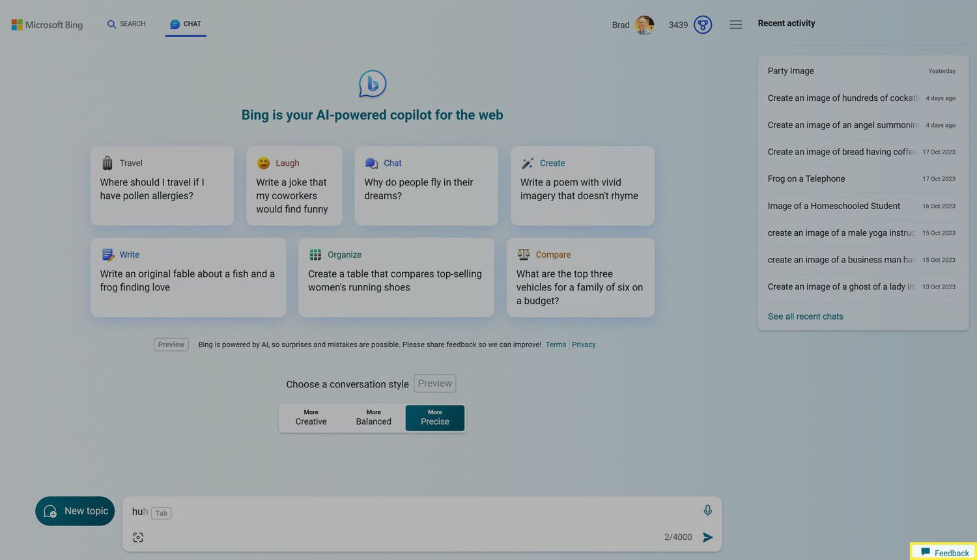Screen dimensions: 977x560
Task: Open the Microsoft Rewards trophy icon
Action: [703, 25]
